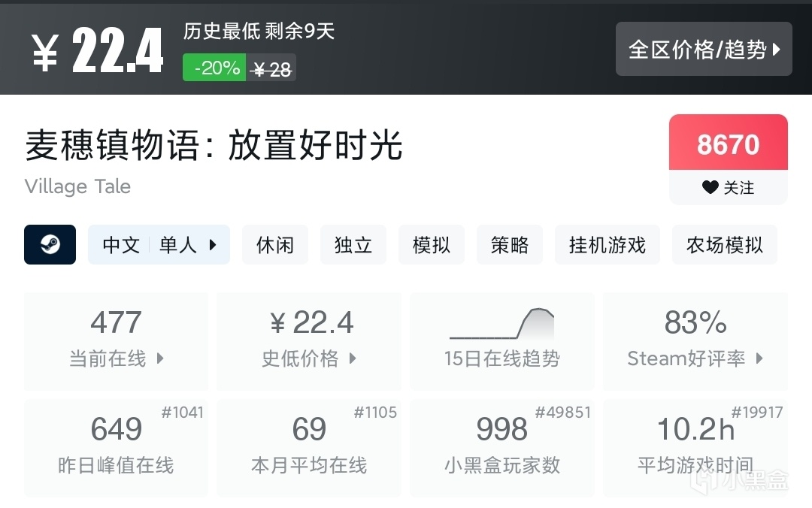812x508 pixels.
Task: Click the #1105 ranking label
Action: 375,413
